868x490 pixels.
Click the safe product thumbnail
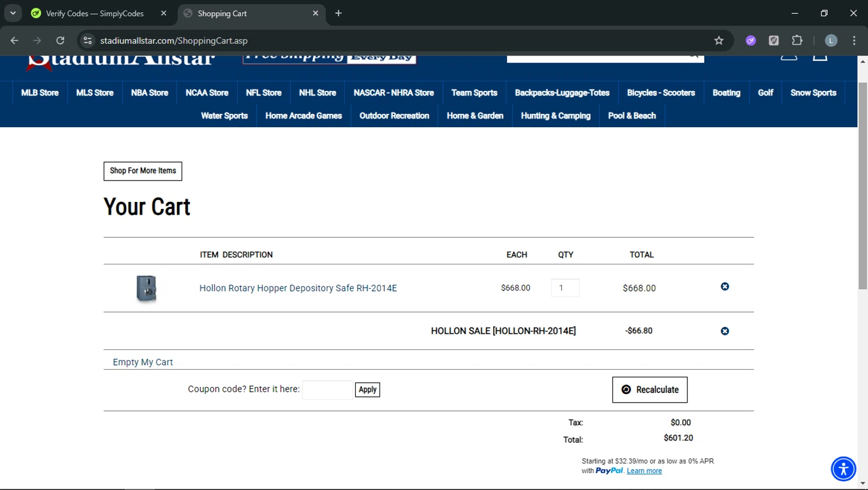(146, 288)
